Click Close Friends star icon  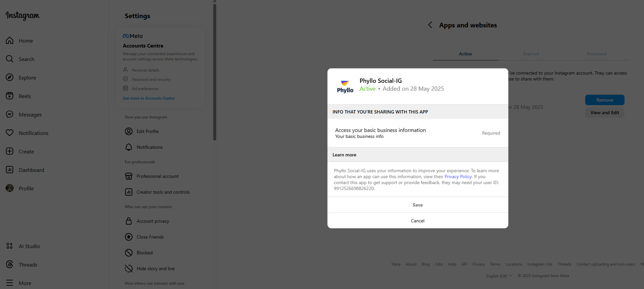tap(129, 237)
